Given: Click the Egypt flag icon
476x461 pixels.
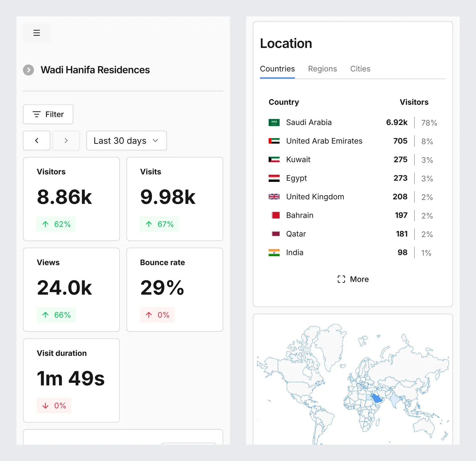Looking at the screenshot, I should coord(274,178).
